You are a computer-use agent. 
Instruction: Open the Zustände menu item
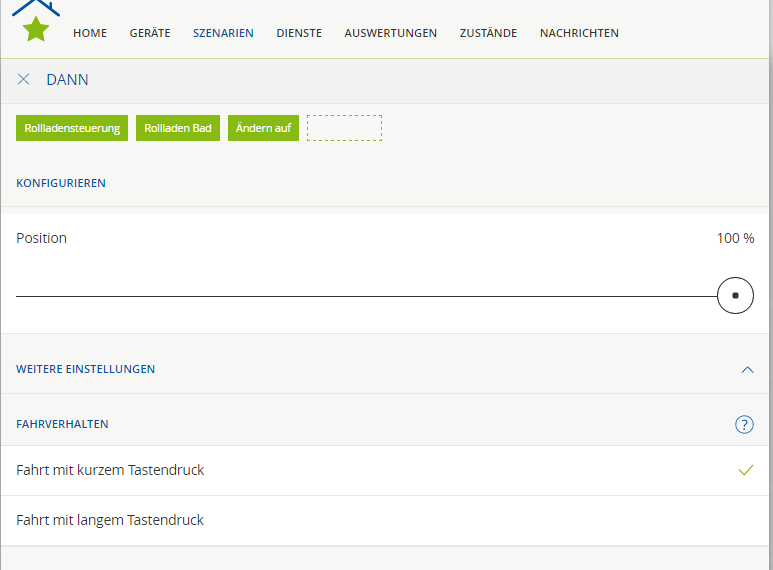(x=488, y=33)
